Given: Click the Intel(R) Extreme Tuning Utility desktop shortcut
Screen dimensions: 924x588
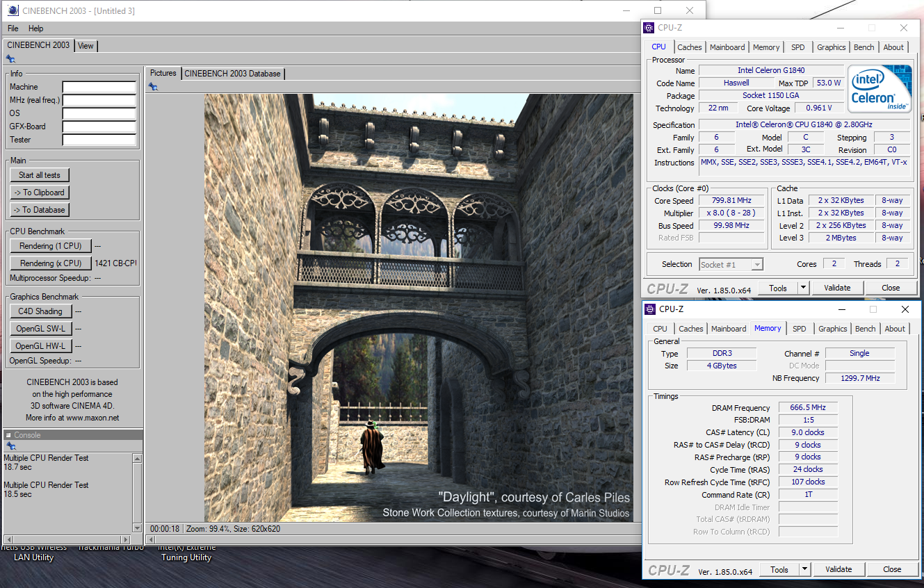Looking at the screenshot, I should (186, 553).
